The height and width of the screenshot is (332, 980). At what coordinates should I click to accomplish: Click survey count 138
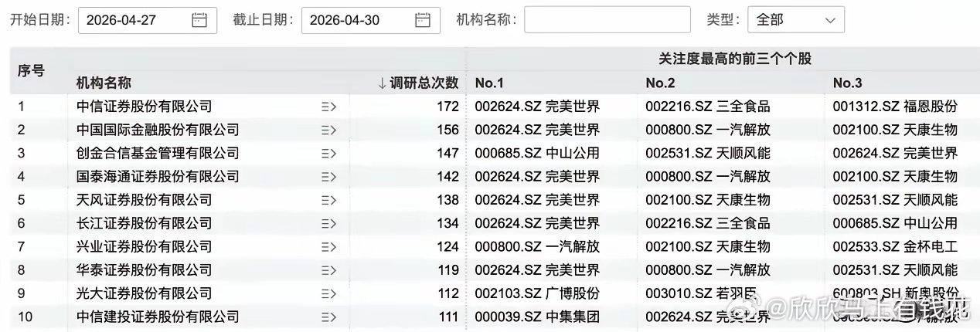[x=447, y=200]
